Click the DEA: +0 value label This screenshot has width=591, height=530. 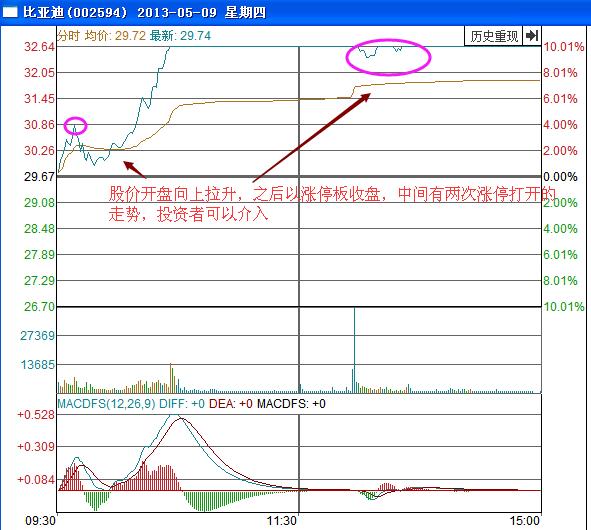tap(231, 404)
